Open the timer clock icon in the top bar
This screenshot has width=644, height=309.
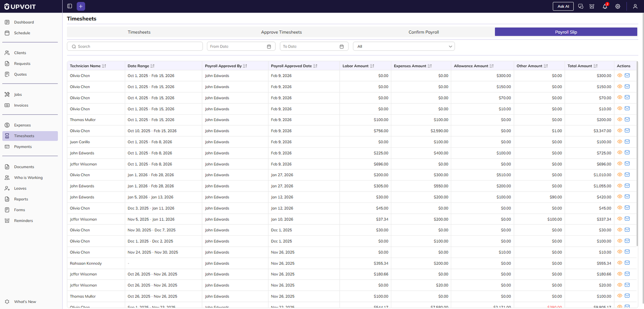point(592,6)
